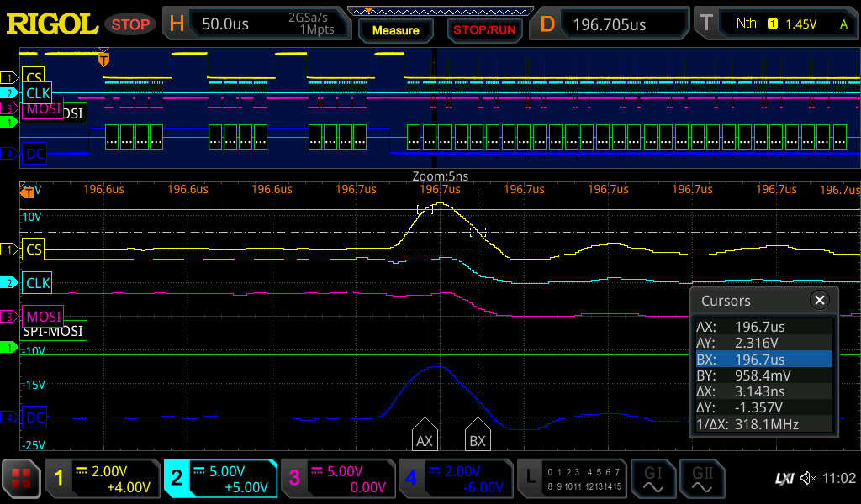Screen dimensions: 861x504
Task: Click the DC label in overview
Action: pyautogui.click(x=34, y=154)
